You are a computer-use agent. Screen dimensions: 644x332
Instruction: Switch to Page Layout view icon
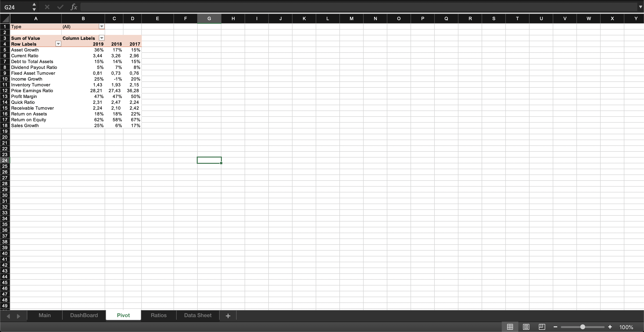[526, 327]
